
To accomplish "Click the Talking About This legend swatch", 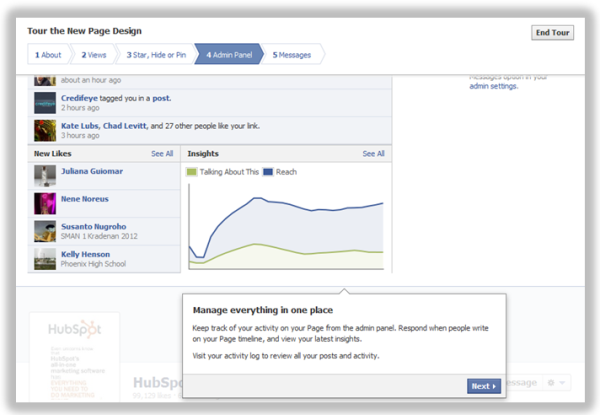I will [x=193, y=172].
